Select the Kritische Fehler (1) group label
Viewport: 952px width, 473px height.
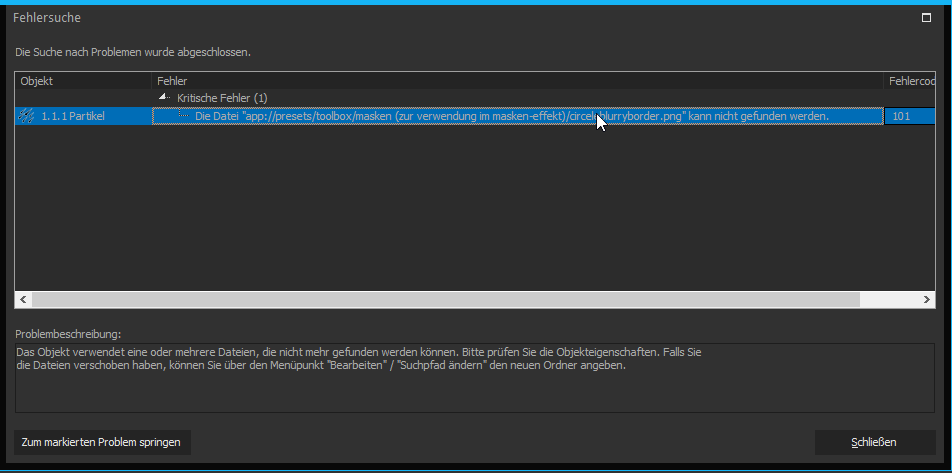point(222,98)
